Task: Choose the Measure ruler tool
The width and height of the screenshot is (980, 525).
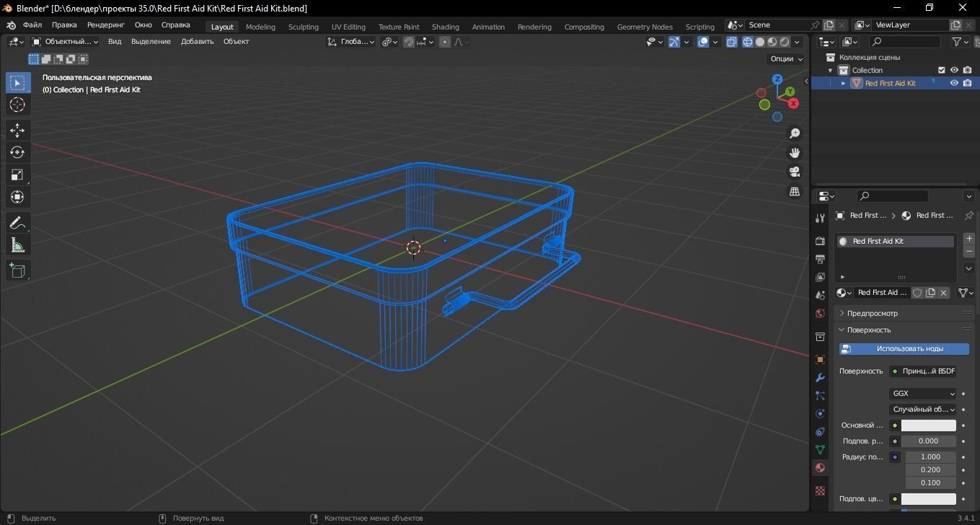Action: pyautogui.click(x=17, y=245)
